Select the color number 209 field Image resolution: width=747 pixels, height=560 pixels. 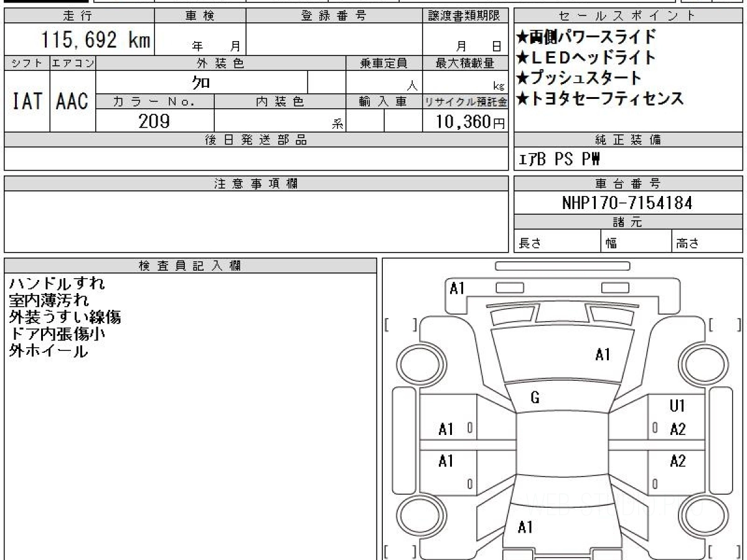click(154, 121)
